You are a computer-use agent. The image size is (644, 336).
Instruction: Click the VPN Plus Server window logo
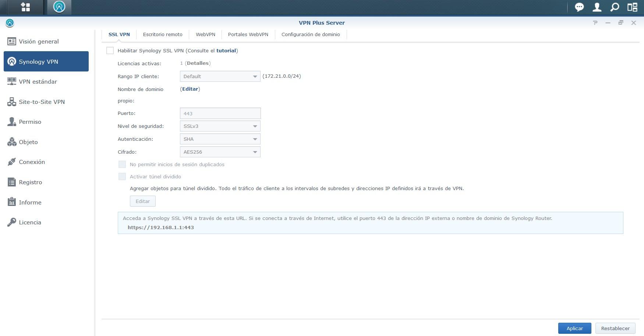click(x=10, y=23)
